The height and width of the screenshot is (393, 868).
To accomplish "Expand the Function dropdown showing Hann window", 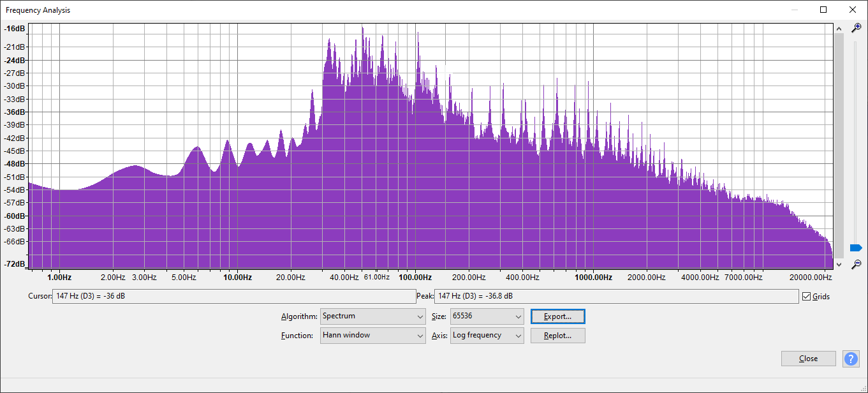I will tap(372, 336).
